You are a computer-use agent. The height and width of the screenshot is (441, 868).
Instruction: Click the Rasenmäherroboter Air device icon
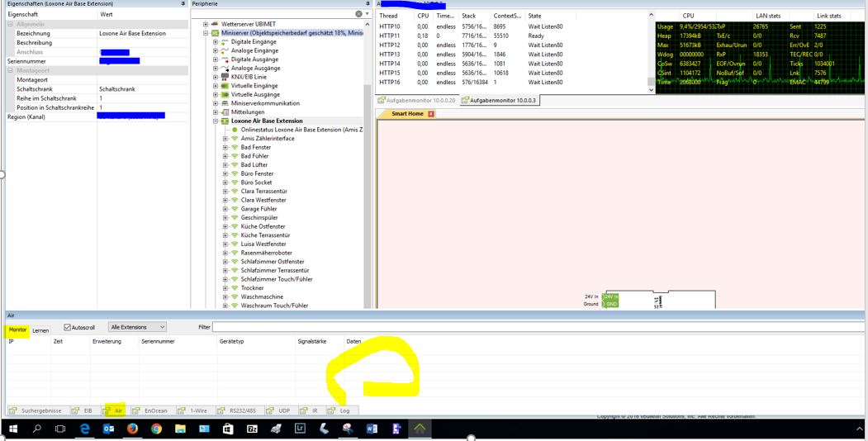coord(234,253)
